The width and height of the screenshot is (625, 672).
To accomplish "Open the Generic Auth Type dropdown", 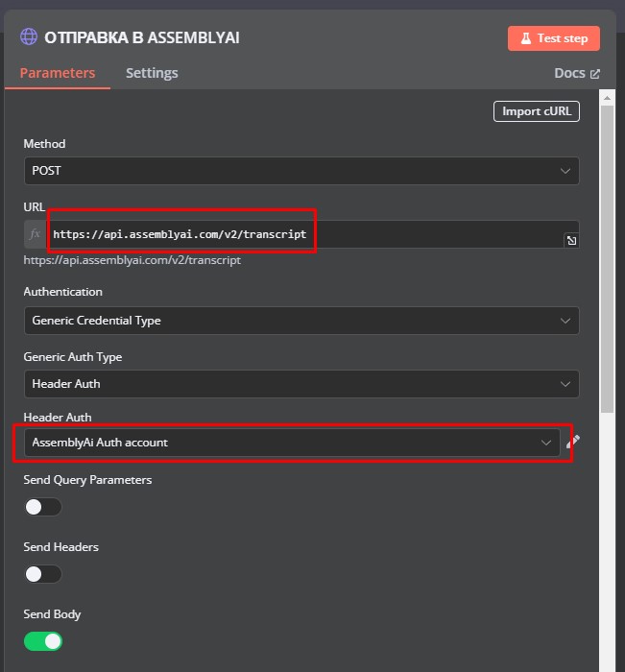I will pos(301,384).
